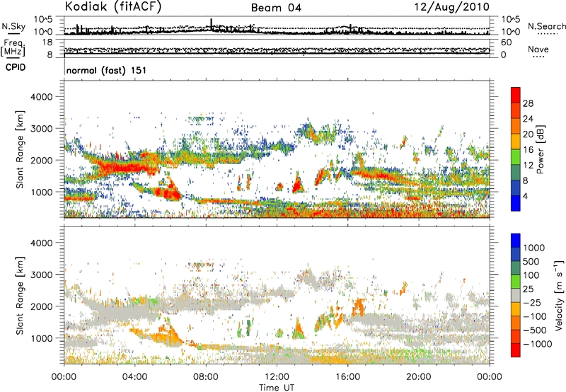Viewport: 566px width, 392px height.
Task: Click the "25" label on velocity color bar
Action: [528, 289]
